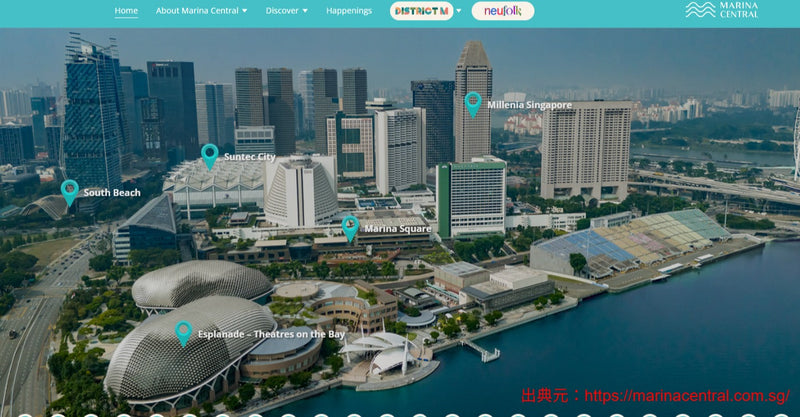Open the About Marina Central menu
Image resolution: width=800 pixels, height=417 pixels.
197,11
